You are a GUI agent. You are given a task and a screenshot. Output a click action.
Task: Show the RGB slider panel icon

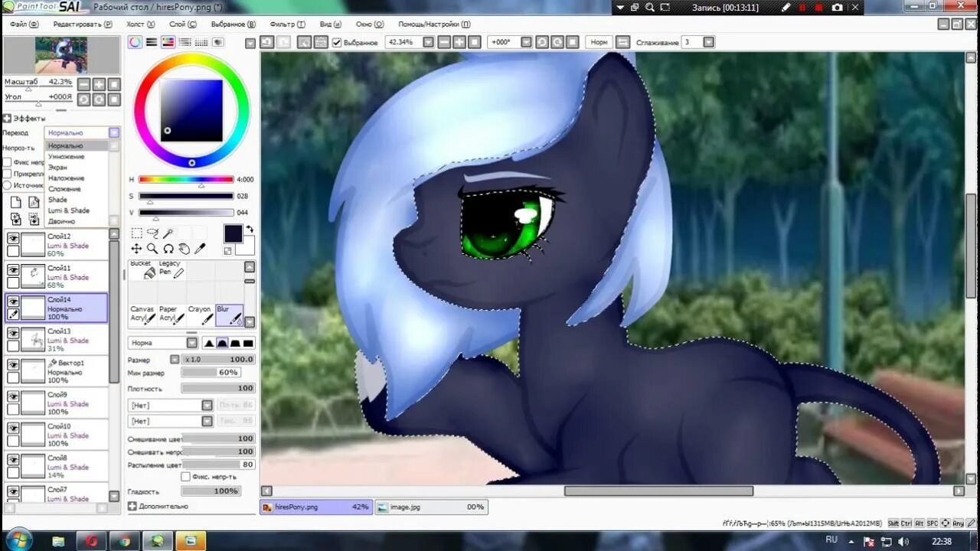click(x=152, y=42)
